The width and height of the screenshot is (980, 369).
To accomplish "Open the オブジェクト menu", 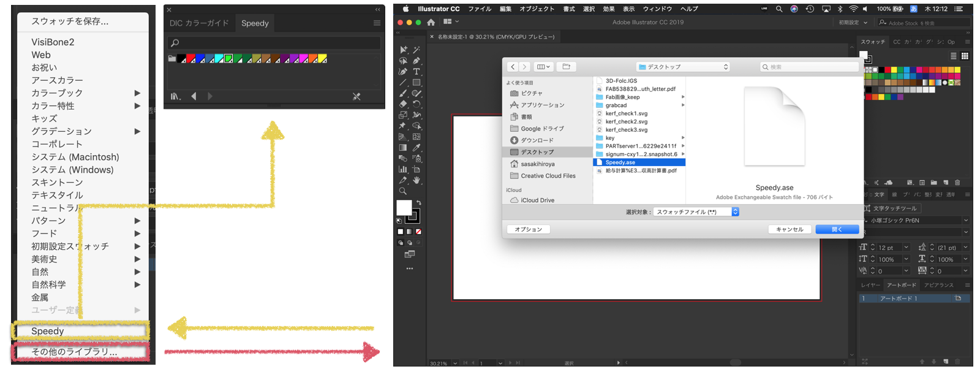I will 537,9.
